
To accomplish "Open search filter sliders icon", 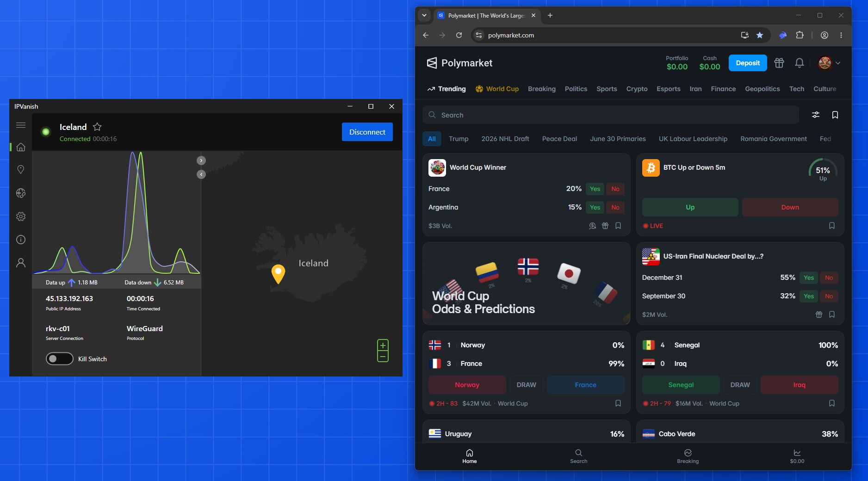I will 816,115.
